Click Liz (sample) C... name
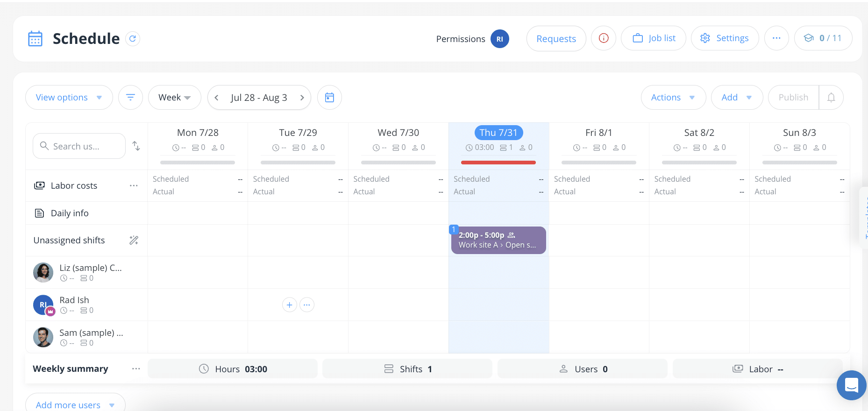868x411 pixels. (91, 268)
